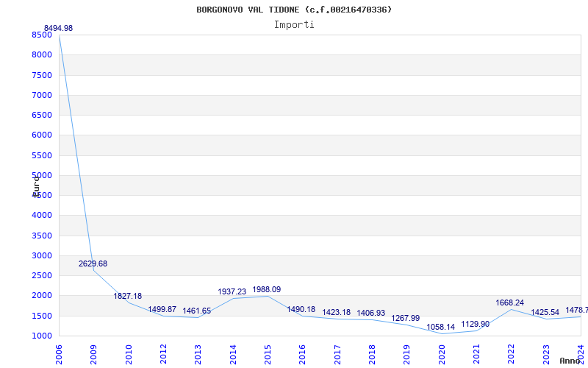The image size is (588, 368).
Task: Select the 5000 y-axis tick label
Action: coord(42,175)
